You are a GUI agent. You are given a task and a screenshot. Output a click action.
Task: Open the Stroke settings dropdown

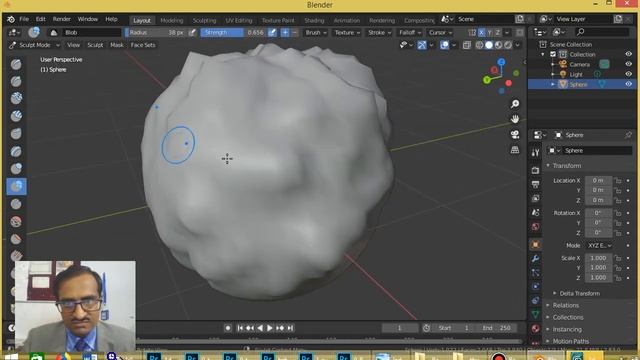point(379,33)
